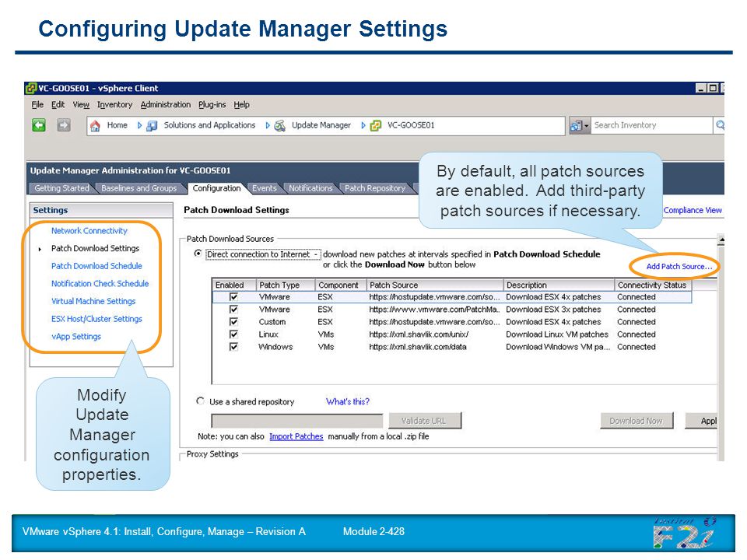The image size is (747, 560).
Task: Open the Inventory menu
Action: pyautogui.click(x=114, y=104)
